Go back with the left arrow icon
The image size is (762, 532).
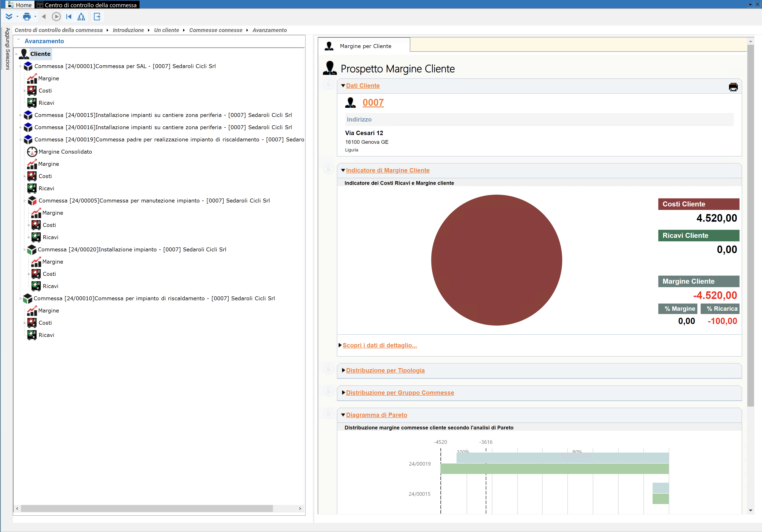click(44, 17)
